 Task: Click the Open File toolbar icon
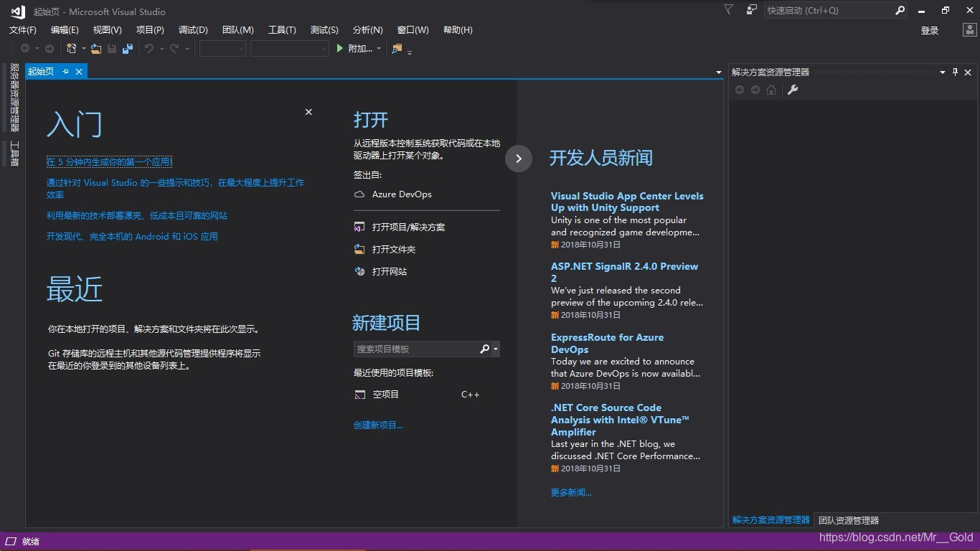[x=95, y=49]
